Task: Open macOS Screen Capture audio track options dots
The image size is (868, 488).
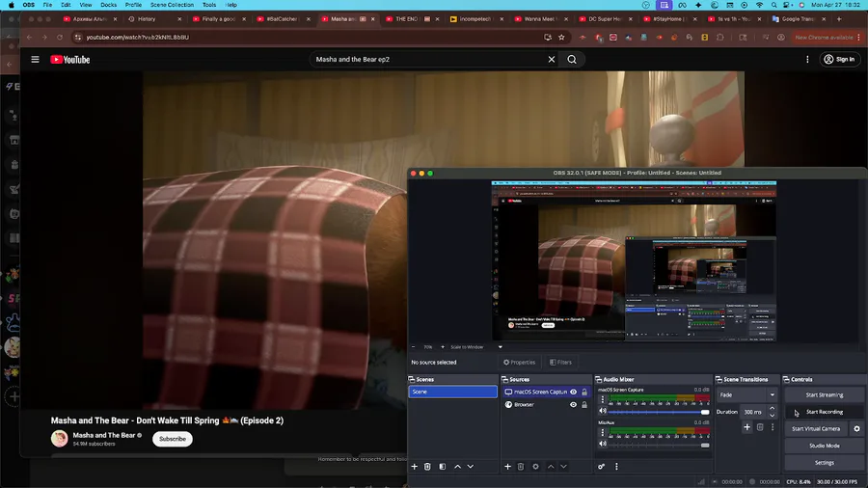Action: (603, 399)
